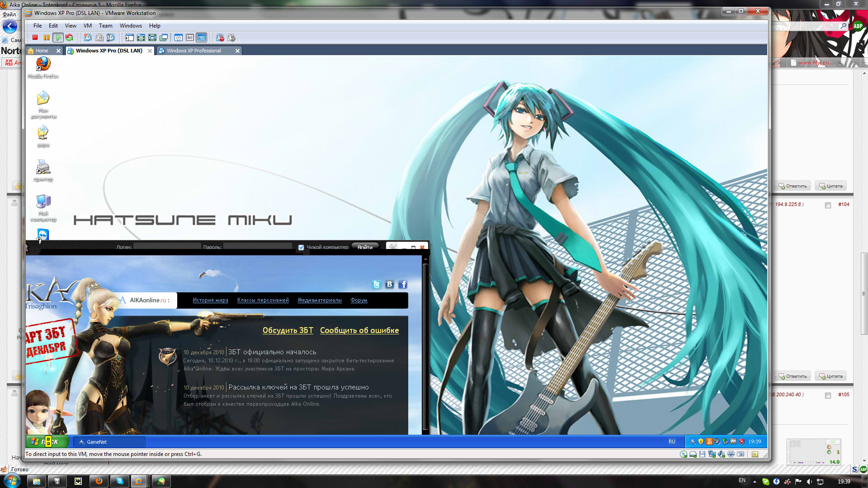The image size is (868, 488).
Task: Click the console view toolbar icon
Action: [x=202, y=38]
